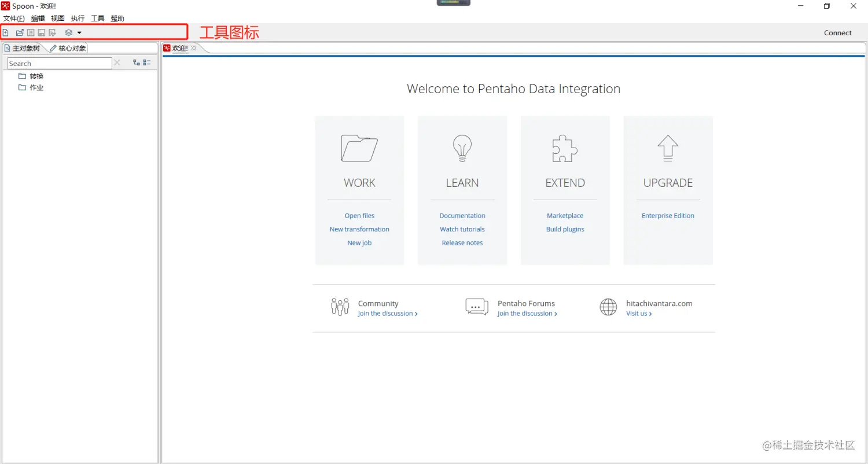Open the Documentation link
Viewport: 868px width, 464px height.
pyautogui.click(x=462, y=216)
